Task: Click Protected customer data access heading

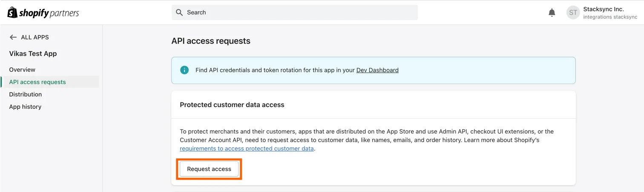Action: tap(232, 105)
